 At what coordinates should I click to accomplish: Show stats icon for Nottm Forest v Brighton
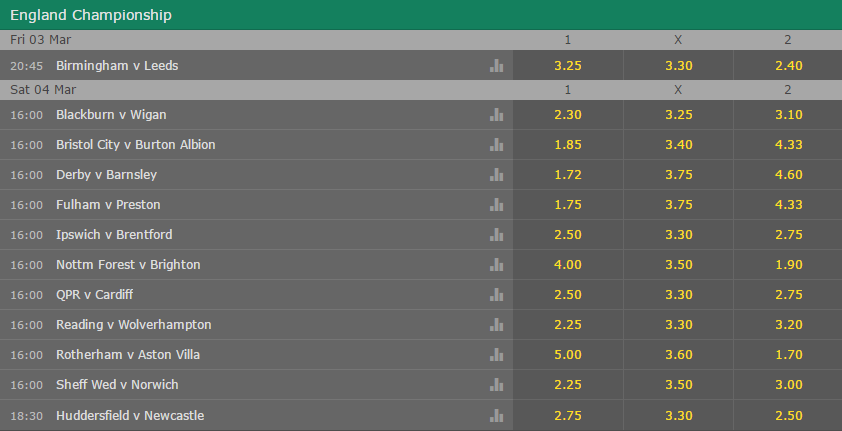pos(496,265)
